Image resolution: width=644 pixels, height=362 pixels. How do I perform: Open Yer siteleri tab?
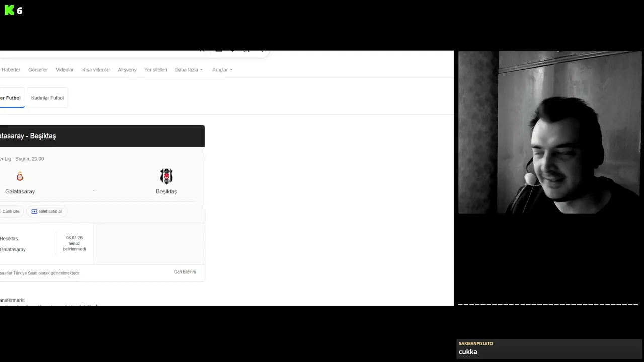[x=155, y=70]
